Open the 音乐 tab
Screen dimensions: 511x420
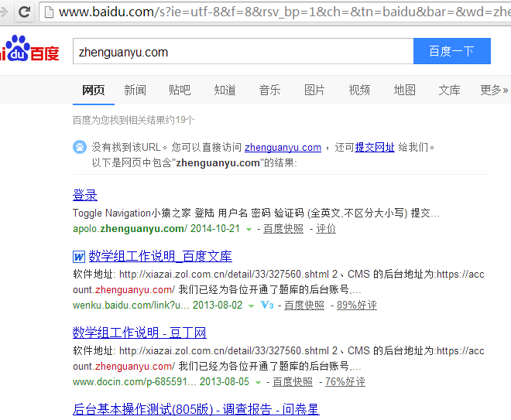click(x=269, y=90)
